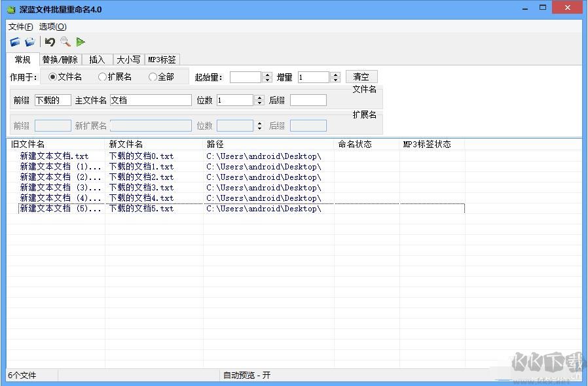Click the add folder toolbar icon

(x=30, y=42)
